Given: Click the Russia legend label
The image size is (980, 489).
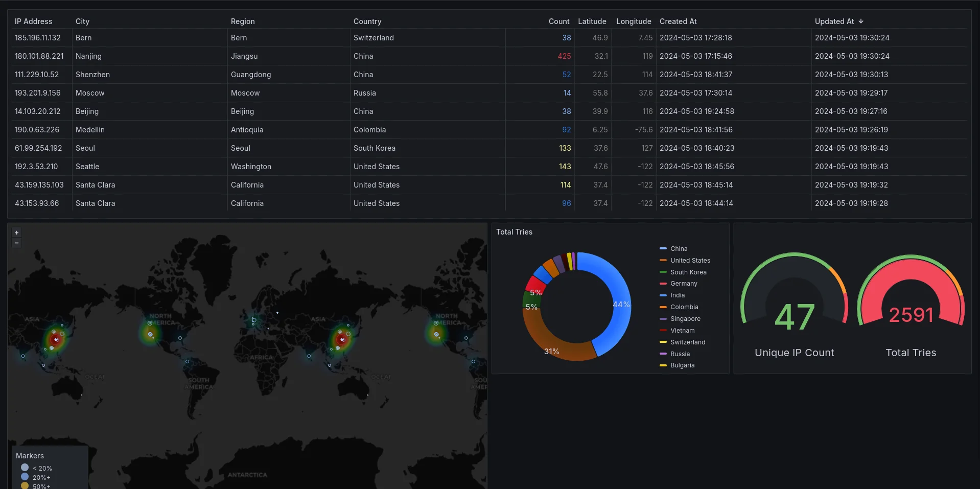Looking at the screenshot, I should click(x=680, y=354).
